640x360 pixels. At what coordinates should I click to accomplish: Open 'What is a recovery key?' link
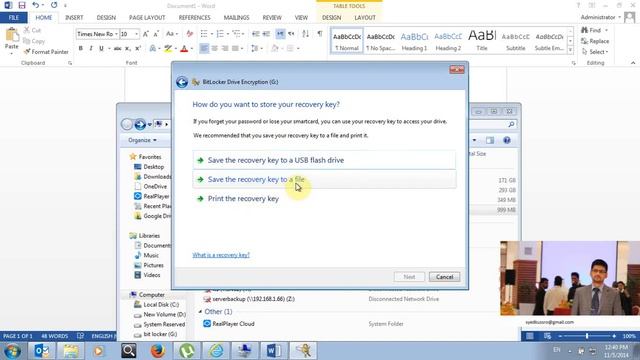point(221,255)
